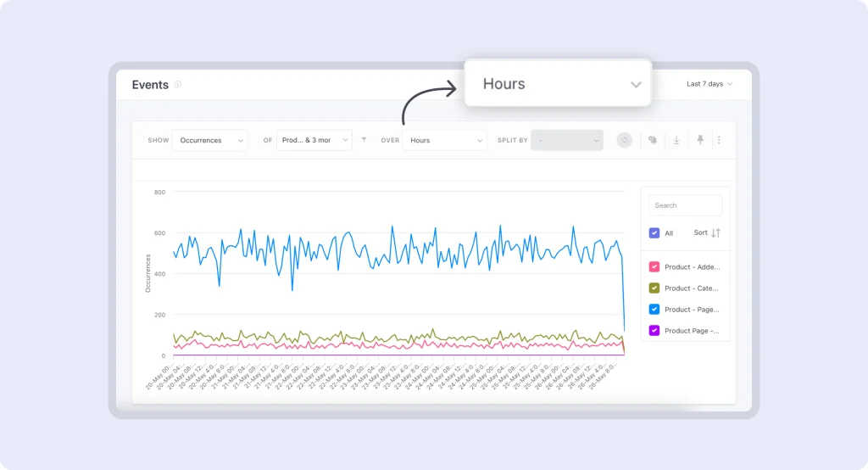The width and height of the screenshot is (868, 470).
Task: Pin the chart with pin icon
Action: tap(700, 140)
